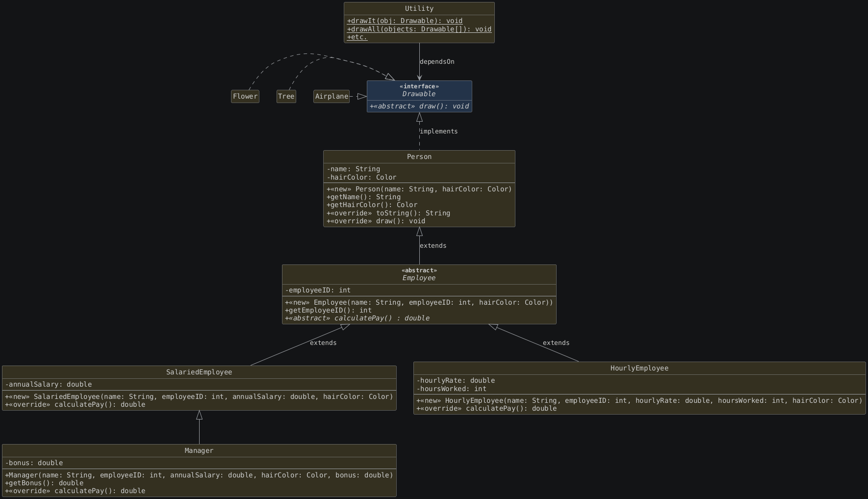
Task: Click the Employee abstract class name
Action: (x=419, y=278)
